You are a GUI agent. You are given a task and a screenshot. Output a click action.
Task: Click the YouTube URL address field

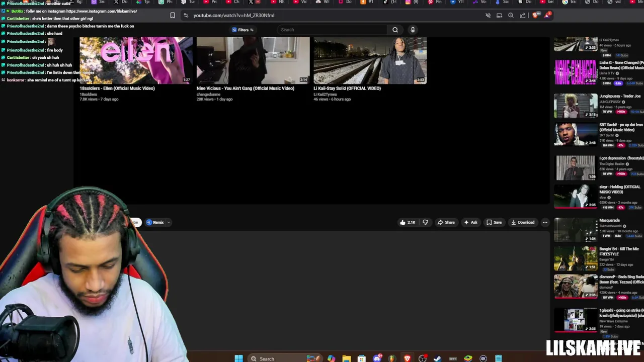(x=332, y=15)
